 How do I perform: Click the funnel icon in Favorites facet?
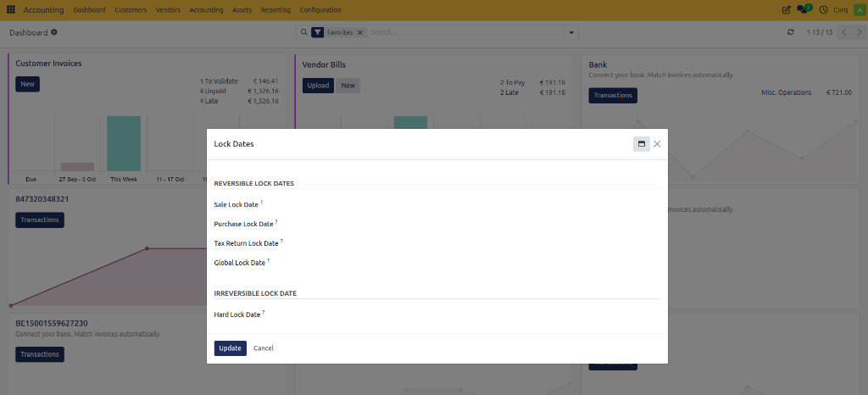[x=317, y=33]
